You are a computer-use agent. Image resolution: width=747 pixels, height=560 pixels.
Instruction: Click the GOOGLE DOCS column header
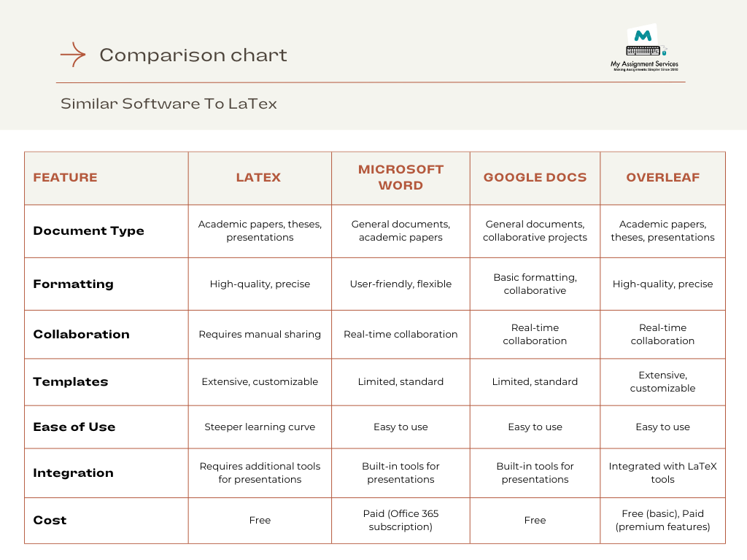(x=535, y=178)
